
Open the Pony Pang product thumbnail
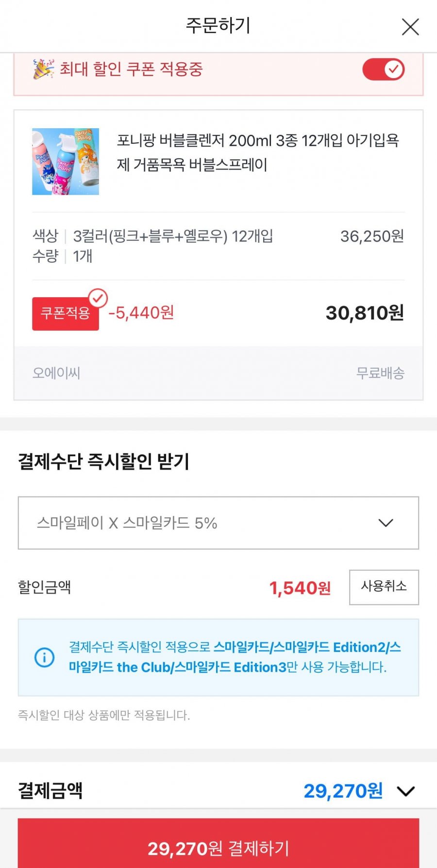[66, 161]
